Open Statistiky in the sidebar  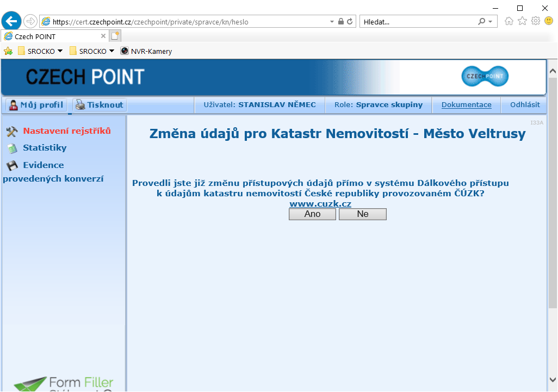tap(45, 148)
